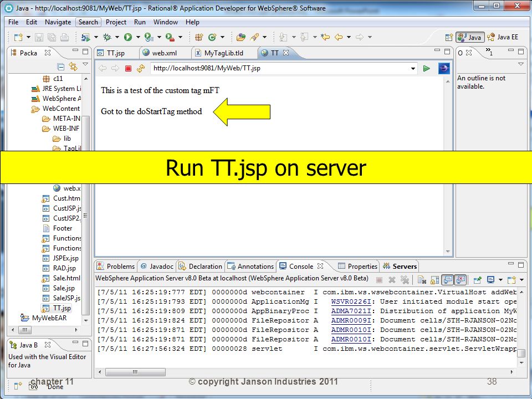Screen dimensions: 532x399
Task: Click the Pin Console icon
Action: point(477,280)
